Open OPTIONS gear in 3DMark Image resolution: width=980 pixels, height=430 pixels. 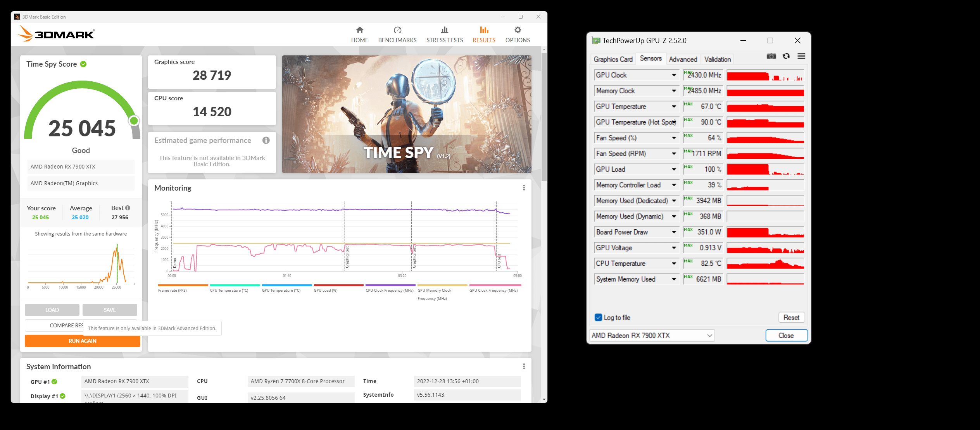tap(518, 34)
